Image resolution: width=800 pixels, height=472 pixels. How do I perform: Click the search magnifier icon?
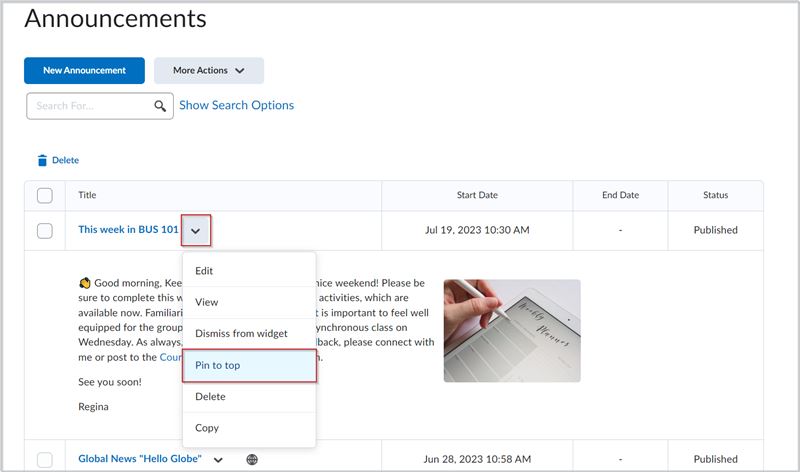[x=160, y=106]
